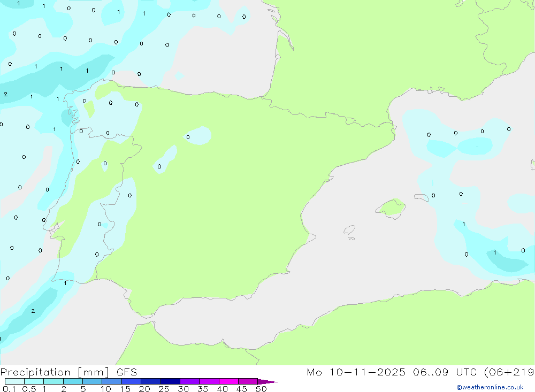The width and height of the screenshot is (535, 392).
Task: Click Ibiza island on the map
Action: click(349, 230)
